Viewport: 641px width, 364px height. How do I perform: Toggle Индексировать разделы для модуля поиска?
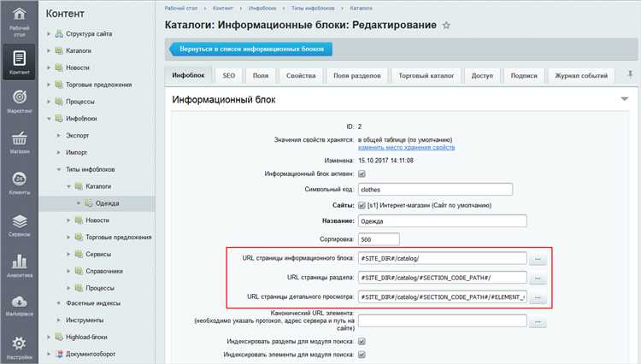pos(362,341)
